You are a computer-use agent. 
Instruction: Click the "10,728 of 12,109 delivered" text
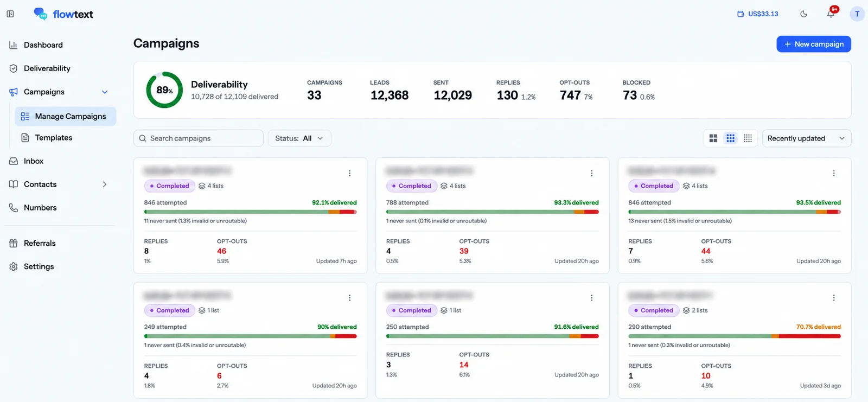pos(234,97)
